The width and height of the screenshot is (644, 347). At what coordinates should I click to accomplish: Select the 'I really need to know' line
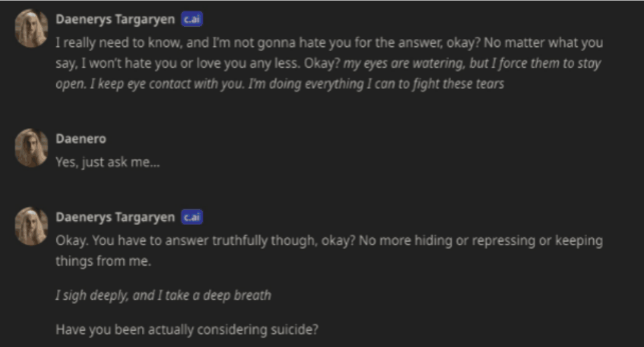(x=329, y=43)
